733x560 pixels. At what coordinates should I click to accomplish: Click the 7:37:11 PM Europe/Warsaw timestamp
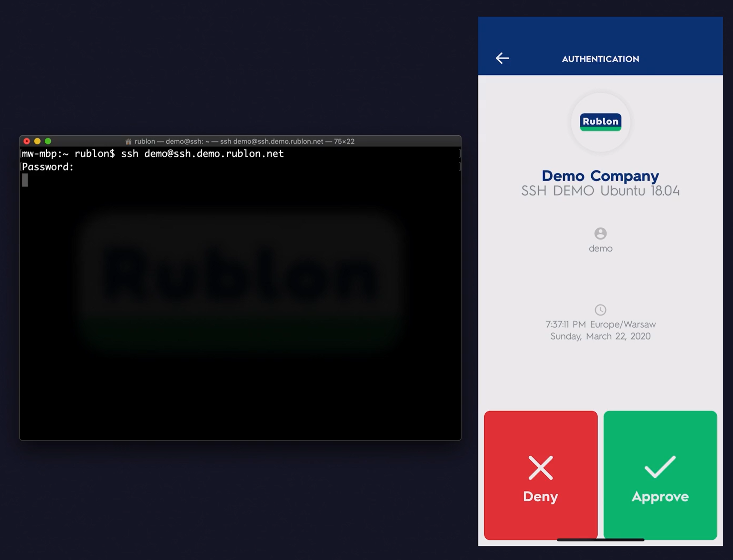[600, 324]
